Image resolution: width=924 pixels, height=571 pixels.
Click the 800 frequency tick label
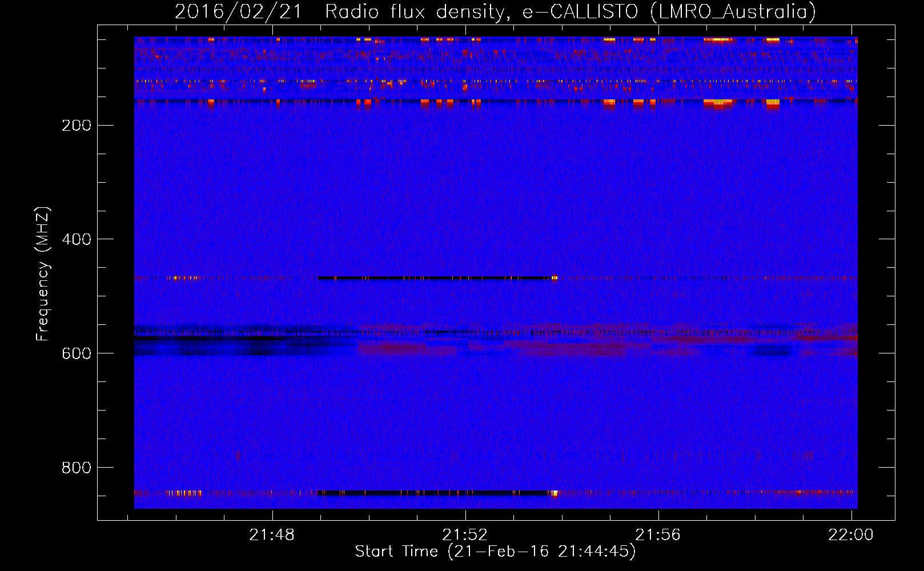pyautogui.click(x=77, y=468)
